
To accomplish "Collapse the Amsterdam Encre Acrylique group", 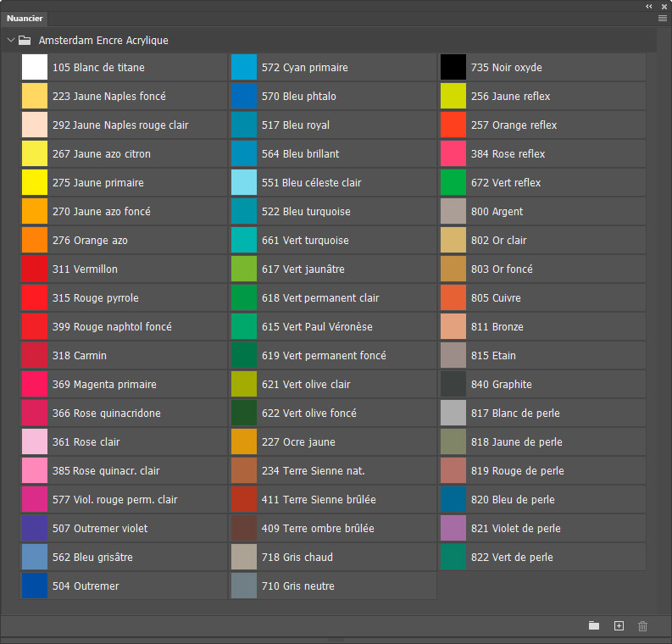I will point(11,40).
